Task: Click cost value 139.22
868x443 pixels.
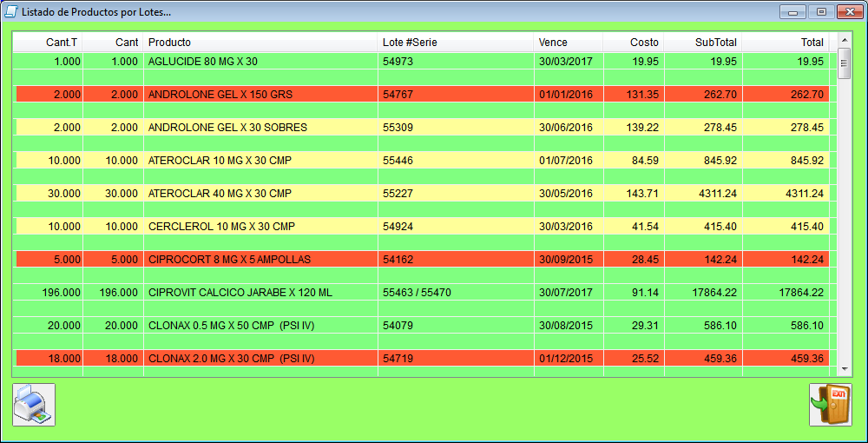Action: click(642, 128)
